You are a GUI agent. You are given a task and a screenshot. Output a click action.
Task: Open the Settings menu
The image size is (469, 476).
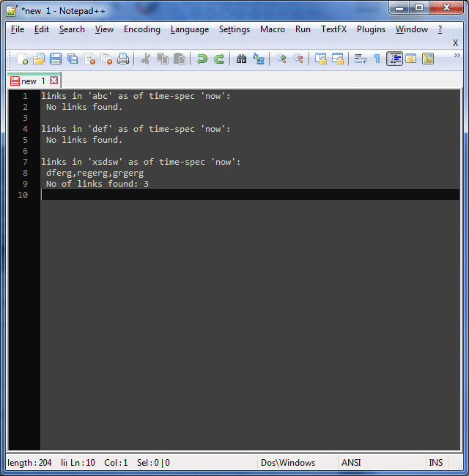pyautogui.click(x=234, y=29)
